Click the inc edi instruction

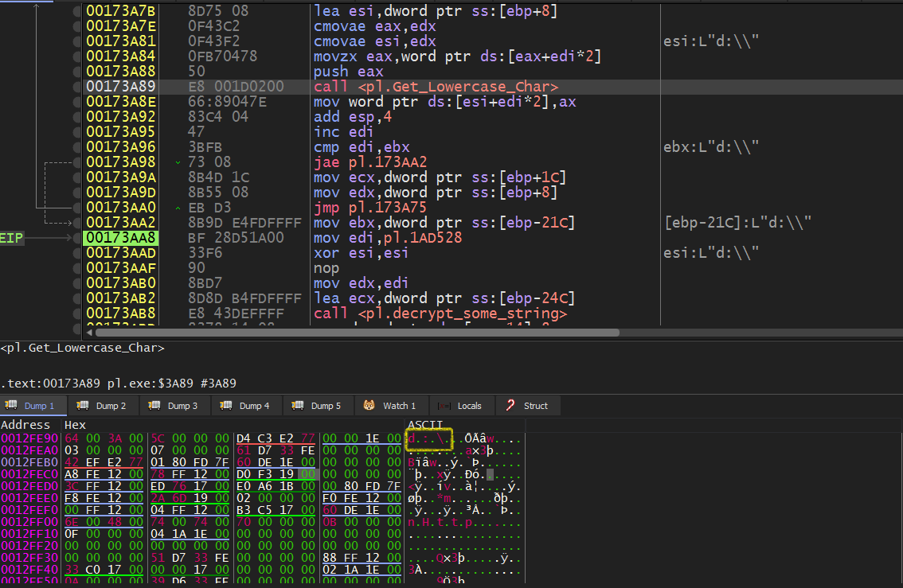point(344,132)
